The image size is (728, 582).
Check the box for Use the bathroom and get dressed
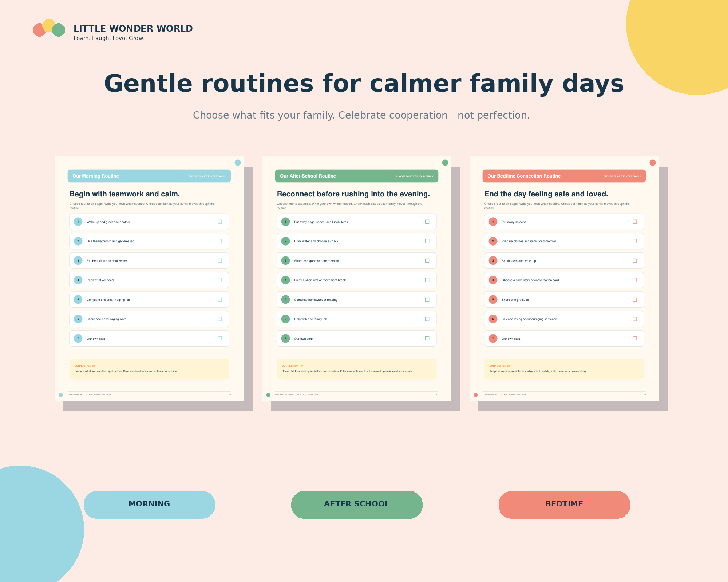pyautogui.click(x=219, y=241)
